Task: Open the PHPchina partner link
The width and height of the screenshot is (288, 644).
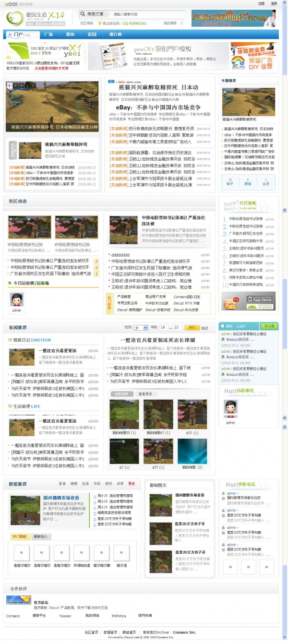Action: (119, 616)
